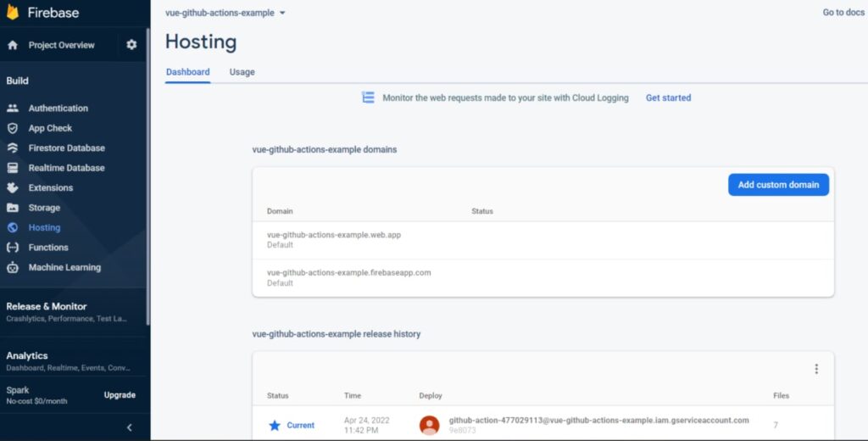Click the Storage folder icon
Viewport: 868px width, 441px height.
[x=13, y=208]
